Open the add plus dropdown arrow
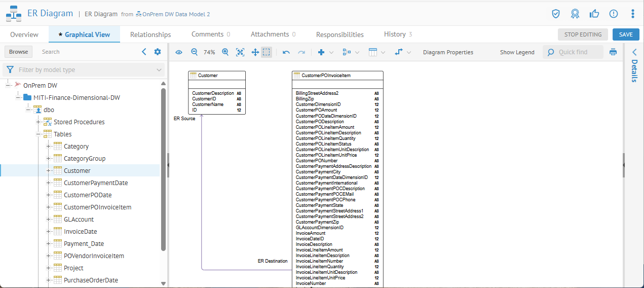 tap(331, 52)
